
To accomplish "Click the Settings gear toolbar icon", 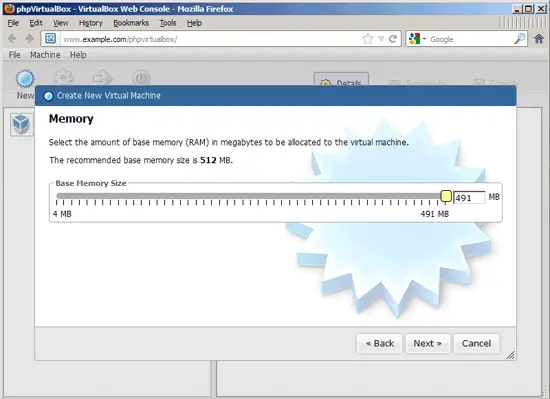I will pos(63,78).
